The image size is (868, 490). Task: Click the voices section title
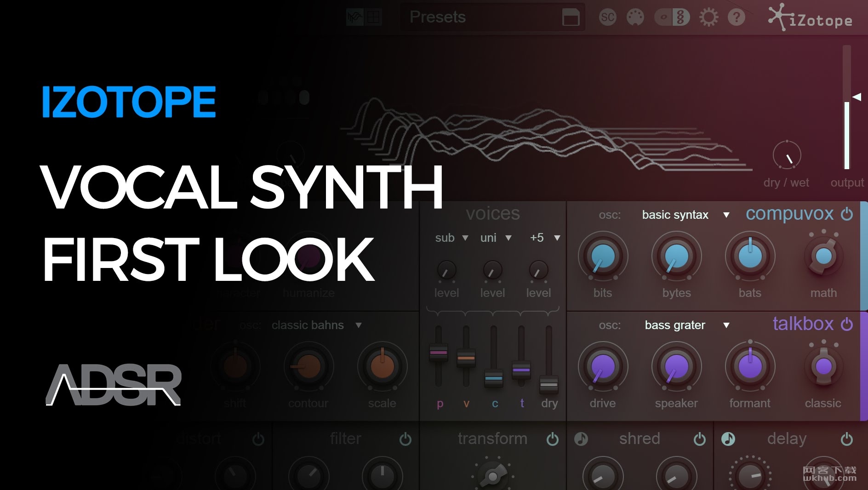click(x=493, y=214)
